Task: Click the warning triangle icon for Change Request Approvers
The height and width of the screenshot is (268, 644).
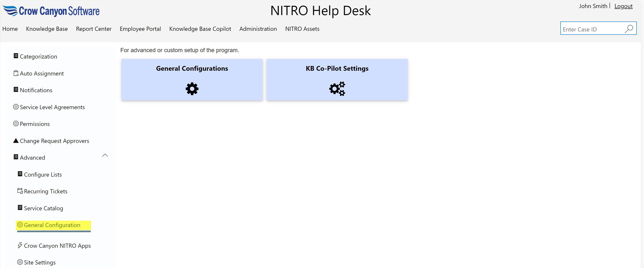Action: tap(16, 140)
